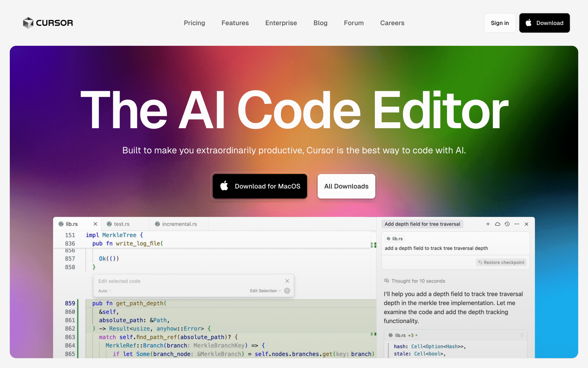This screenshot has height=368, width=588.
Task: Click the lib.rs context chip in chat
Action: (395, 239)
